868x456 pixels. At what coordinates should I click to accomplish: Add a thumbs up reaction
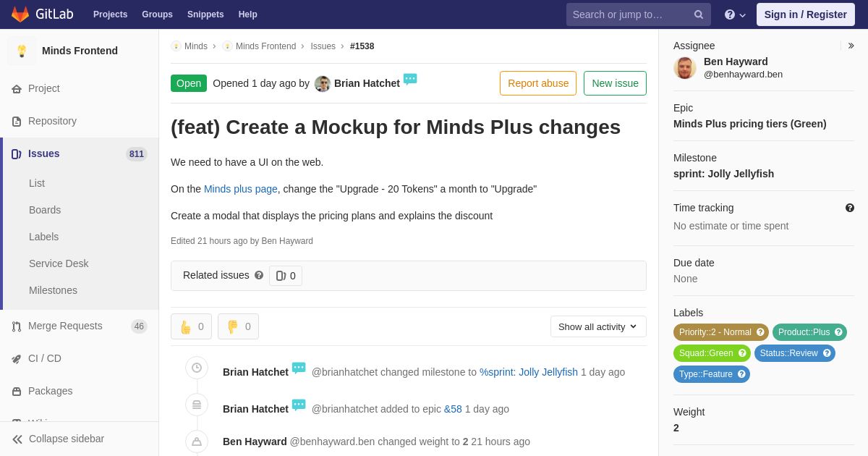[x=191, y=326]
